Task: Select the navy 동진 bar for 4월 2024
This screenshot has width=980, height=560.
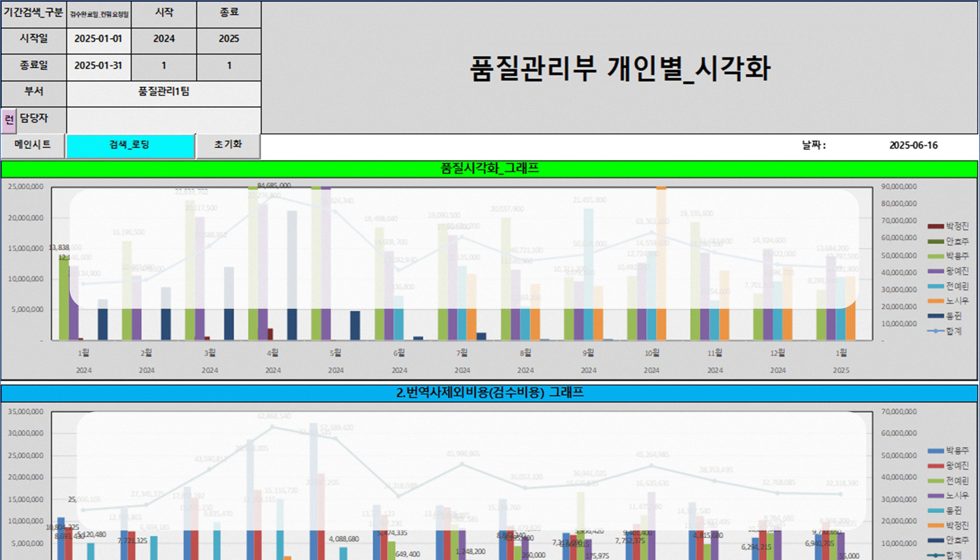Action: click(x=292, y=275)
